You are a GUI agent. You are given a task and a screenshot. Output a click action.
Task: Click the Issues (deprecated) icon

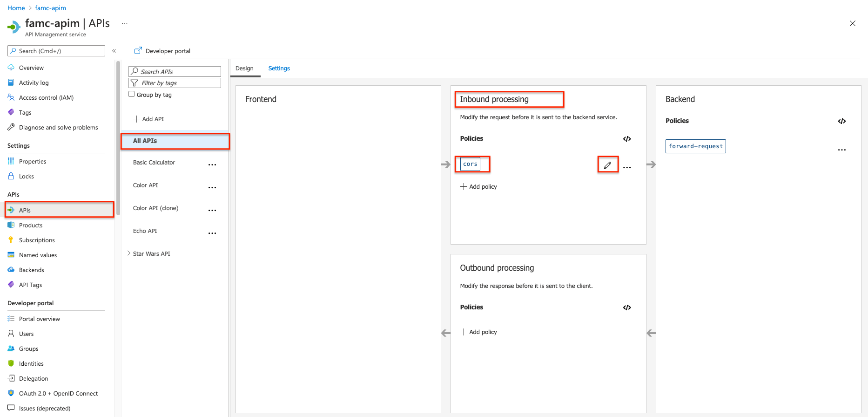[x=11, y=408]
